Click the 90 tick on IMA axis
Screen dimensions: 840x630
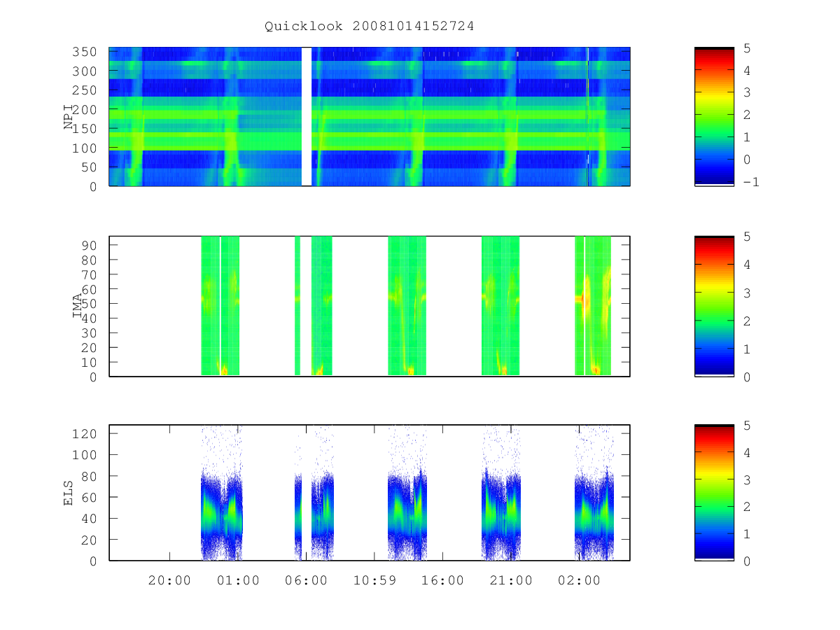(90, 245)
